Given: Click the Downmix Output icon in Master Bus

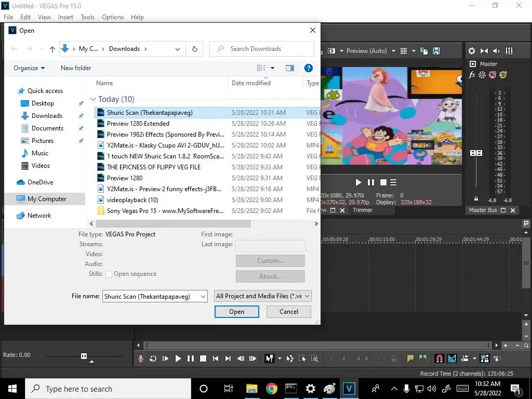Looking at the screenshot, I should 484,51.
